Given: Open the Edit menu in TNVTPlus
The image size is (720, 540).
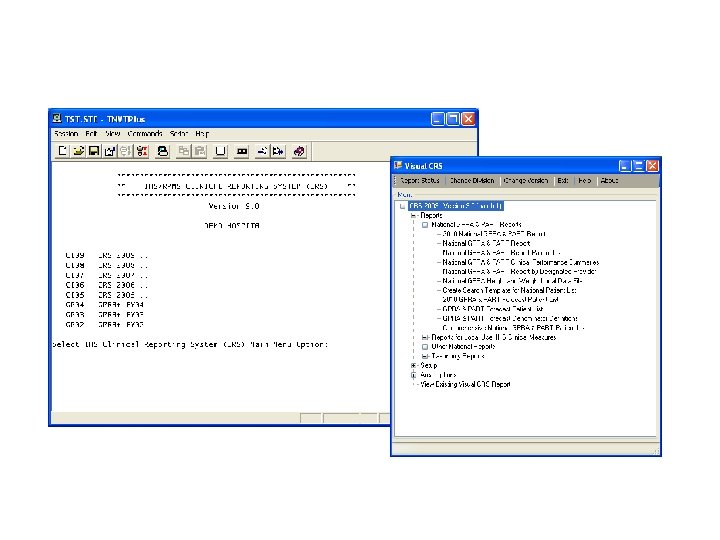Looking at the screenshot, I should pyautogui.click(x=91, y=134).
